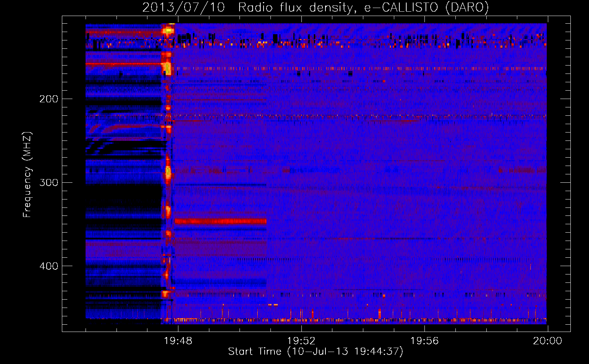Click the "200" frequency tick label
Viewport: 589px width, 364px height.
(49, 99)
